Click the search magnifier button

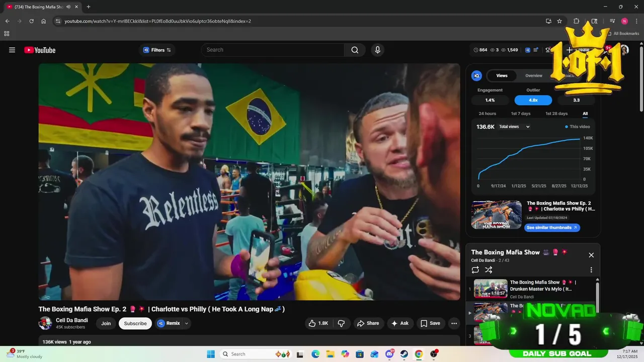[355, 50]
